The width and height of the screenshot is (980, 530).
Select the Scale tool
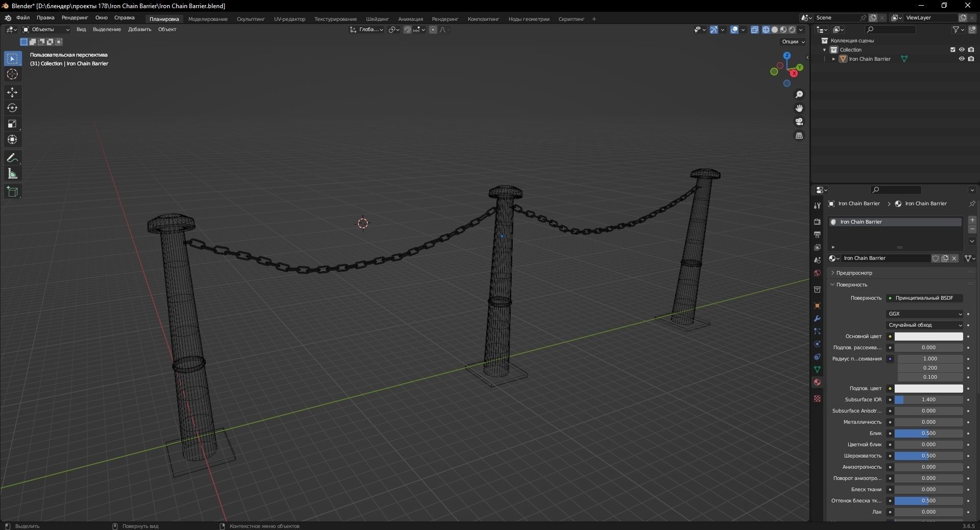click(12, 124)
